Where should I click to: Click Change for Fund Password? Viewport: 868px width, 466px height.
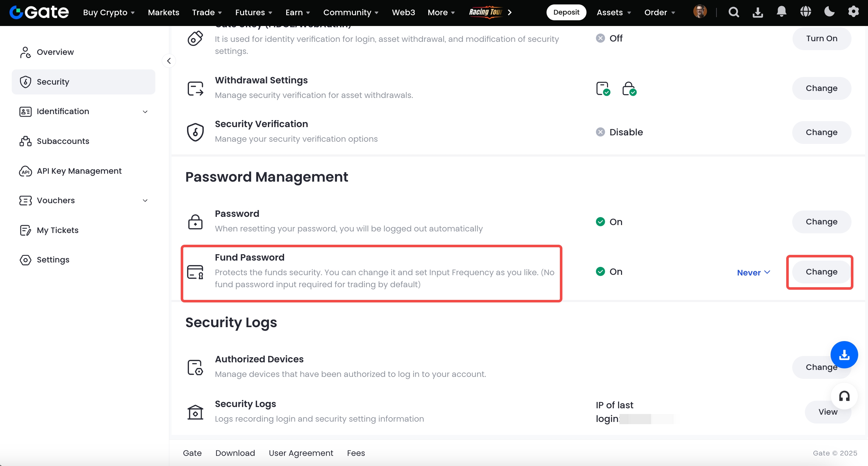coord(821,272)
